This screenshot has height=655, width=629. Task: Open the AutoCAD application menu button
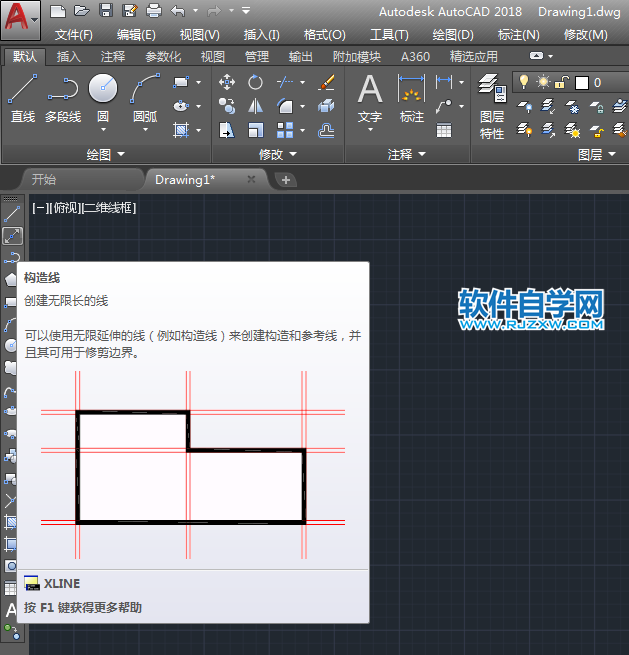point(20,20)
